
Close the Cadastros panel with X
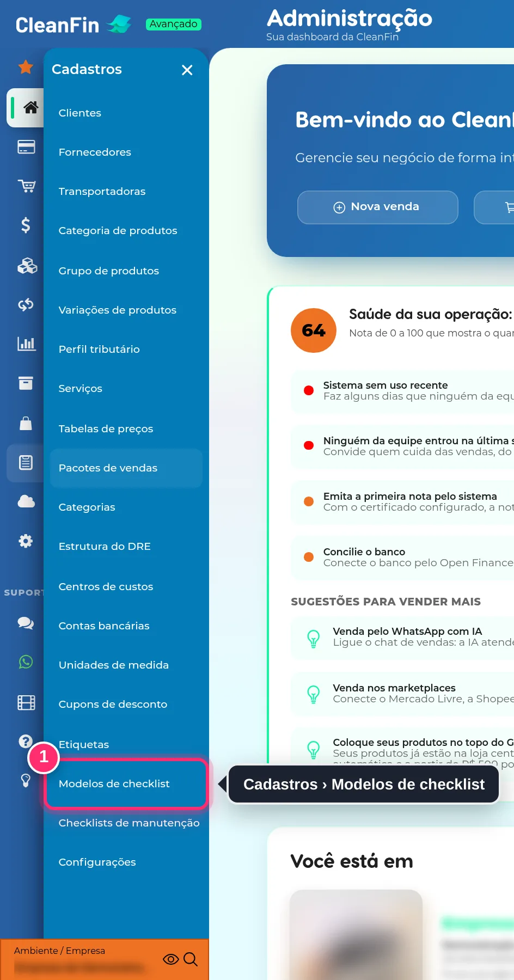pos(187,70)
